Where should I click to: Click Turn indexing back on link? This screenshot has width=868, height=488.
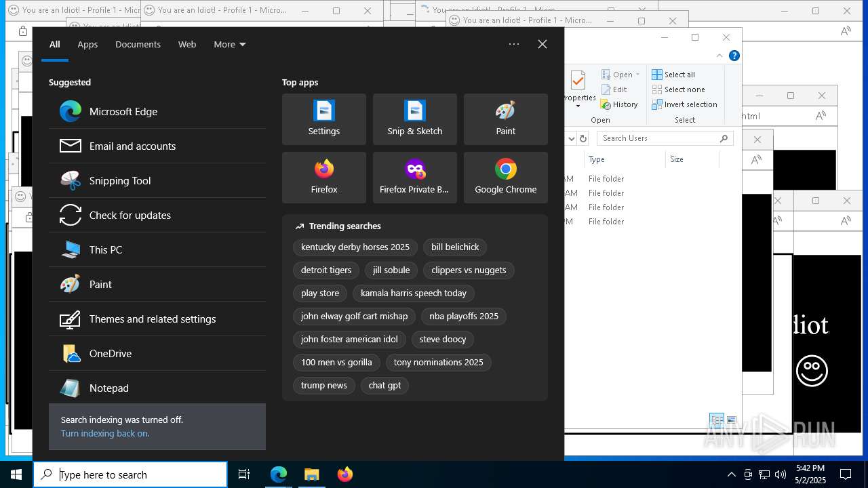point(105,433)
